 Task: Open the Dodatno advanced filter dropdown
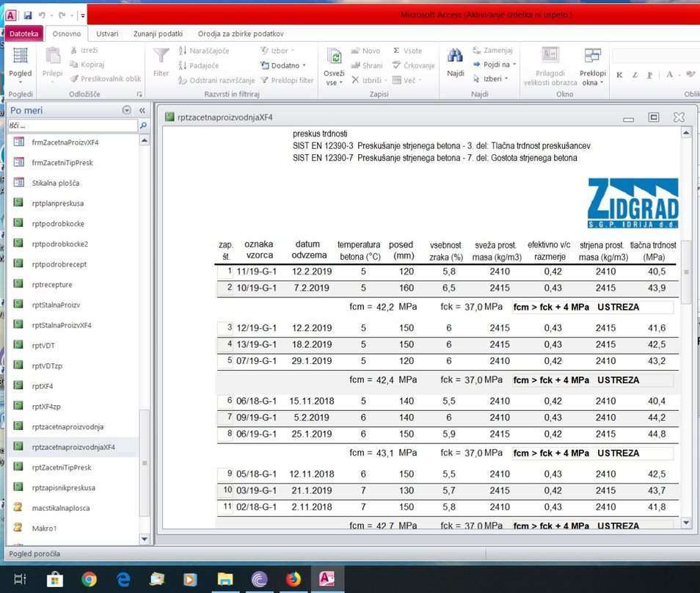point(287,65)
